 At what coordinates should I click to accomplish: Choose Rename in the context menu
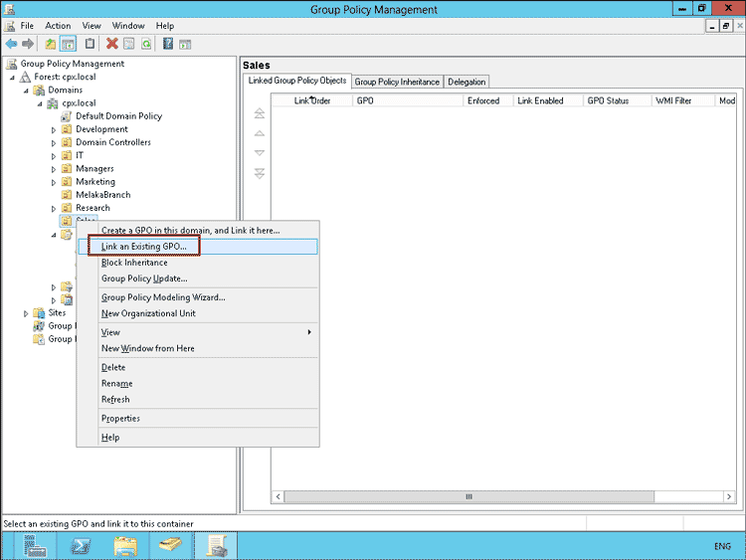198,384
